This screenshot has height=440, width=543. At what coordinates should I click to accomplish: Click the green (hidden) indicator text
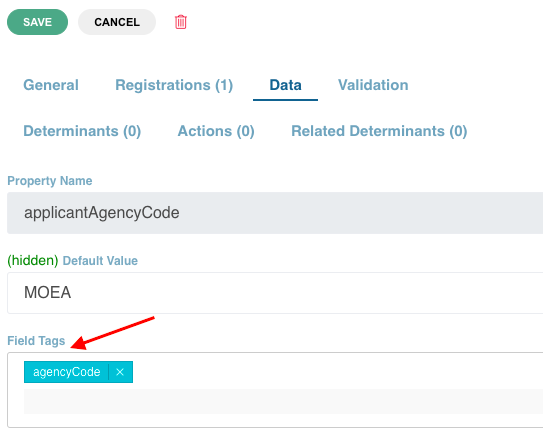point(33,261)
